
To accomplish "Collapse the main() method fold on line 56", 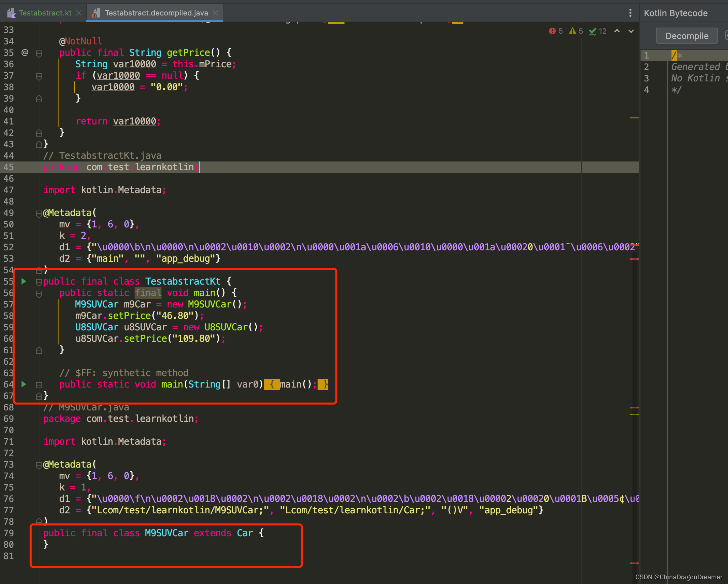I will pos(39,293).
